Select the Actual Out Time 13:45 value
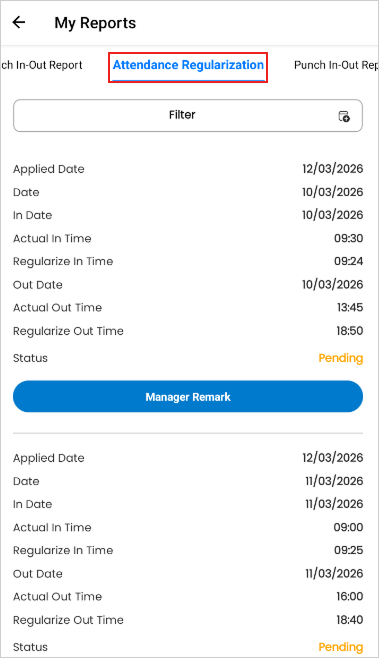The width and height of the screenshot is (379, 658). tap(350, 307)
